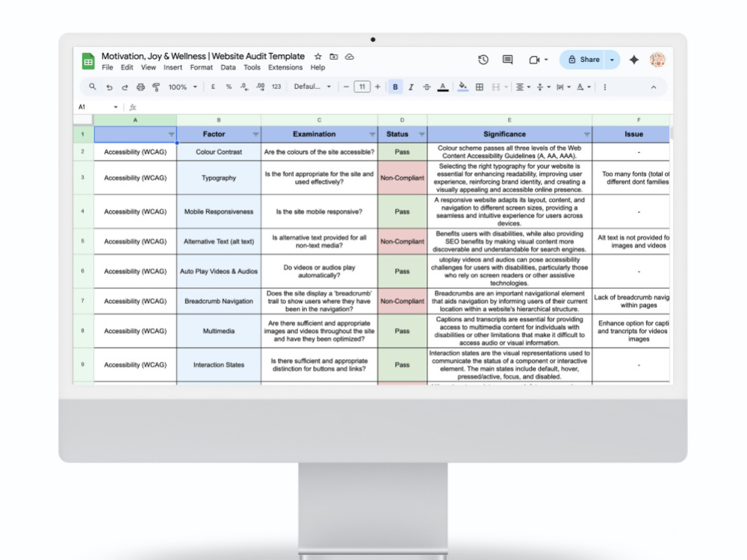The width and height of the screenshot is (747, 560).
Task: Open the three-dot more toolbar options
Action: click(x=604, y=87)
